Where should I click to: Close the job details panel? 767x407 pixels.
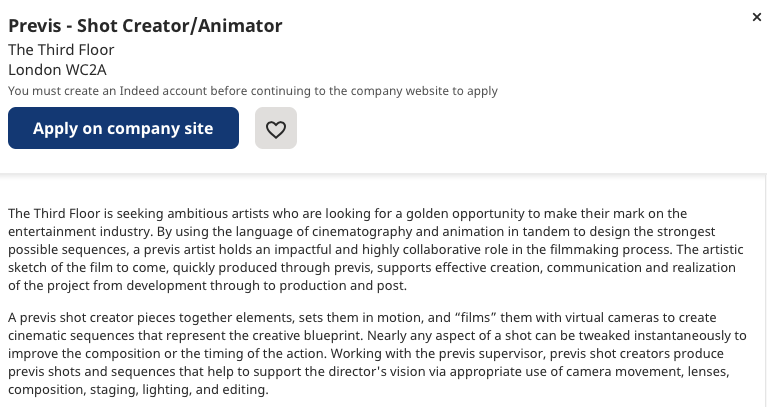[757, 17]
